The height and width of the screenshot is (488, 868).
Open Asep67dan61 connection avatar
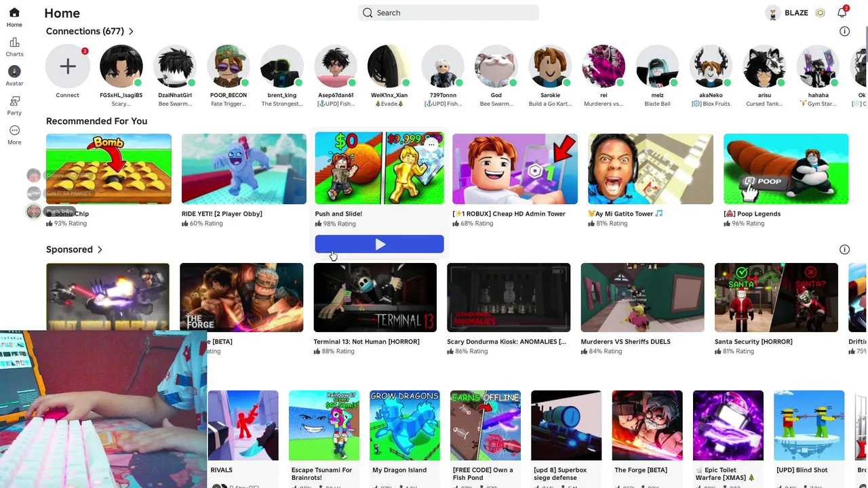click(x=336, y=66)
